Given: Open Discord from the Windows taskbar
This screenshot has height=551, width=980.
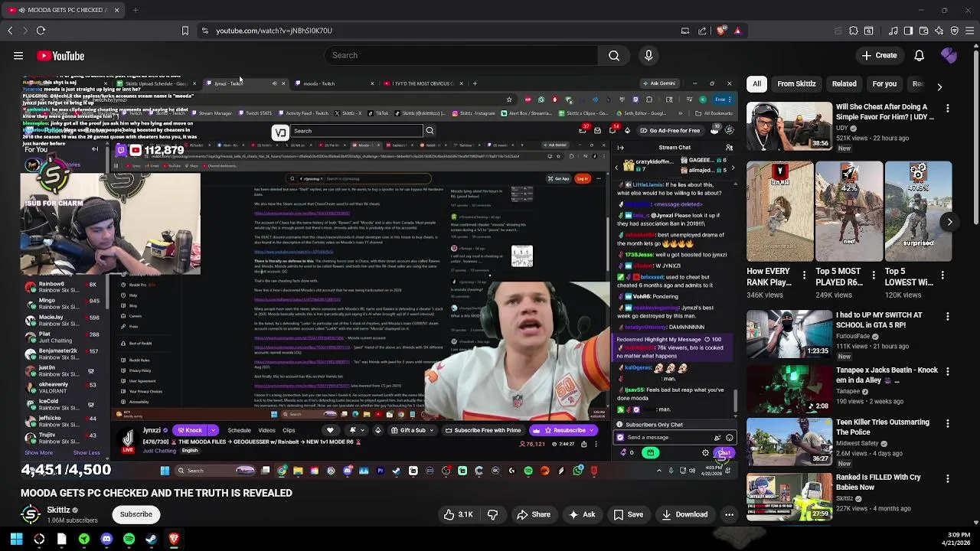Looking at the screenshot, I should coord(106,539).
